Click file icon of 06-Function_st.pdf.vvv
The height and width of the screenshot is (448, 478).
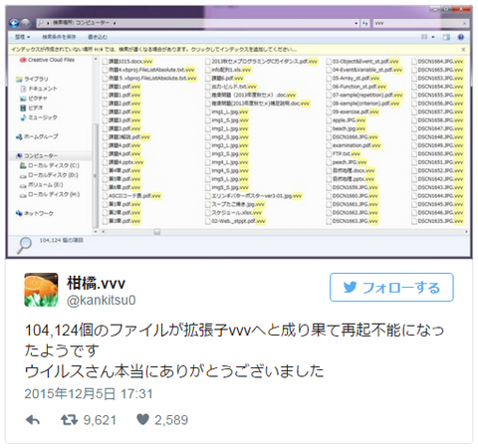tap(329, 87)
